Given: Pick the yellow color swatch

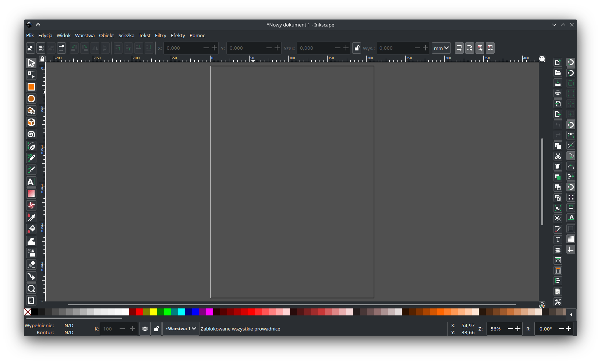Looking at the screenshot, I should click(x=153, y=312).
